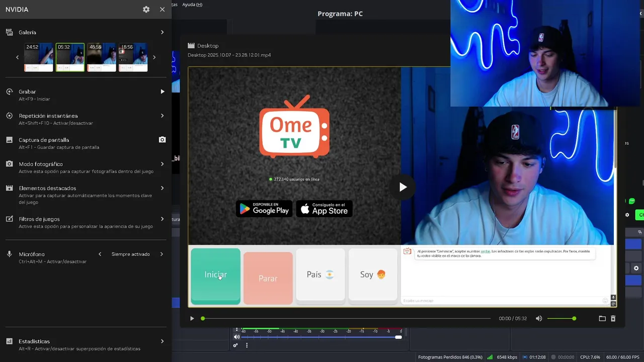The width and height of the screenshot is (644, 362).
Task: Open NVIDIA overlay settings gear
Action: [146, 10]
